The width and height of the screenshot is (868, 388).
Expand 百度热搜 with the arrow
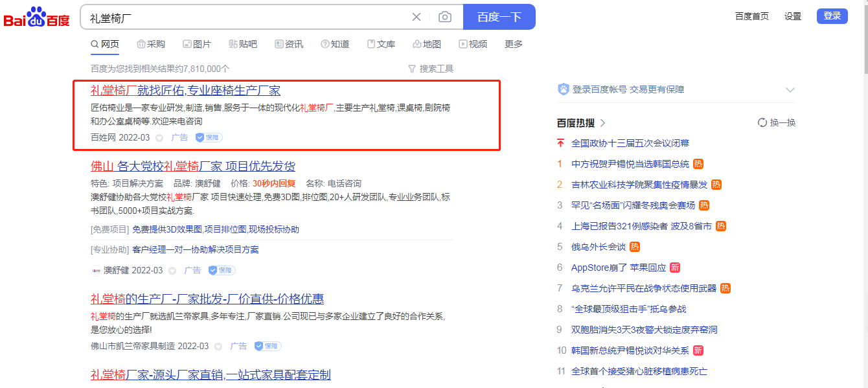(x=603, y=122)
